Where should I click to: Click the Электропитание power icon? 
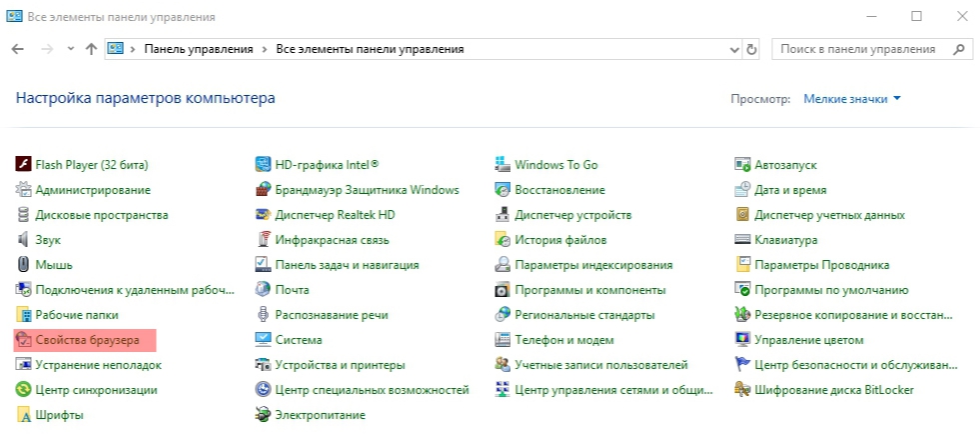[x=263, y=415]
